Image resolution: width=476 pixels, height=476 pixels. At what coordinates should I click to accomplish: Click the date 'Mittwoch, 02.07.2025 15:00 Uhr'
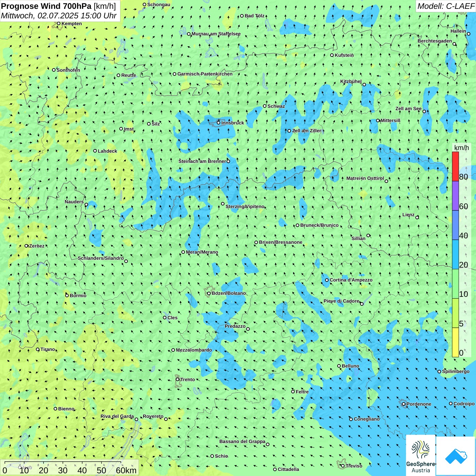click(x=59, y=16)
